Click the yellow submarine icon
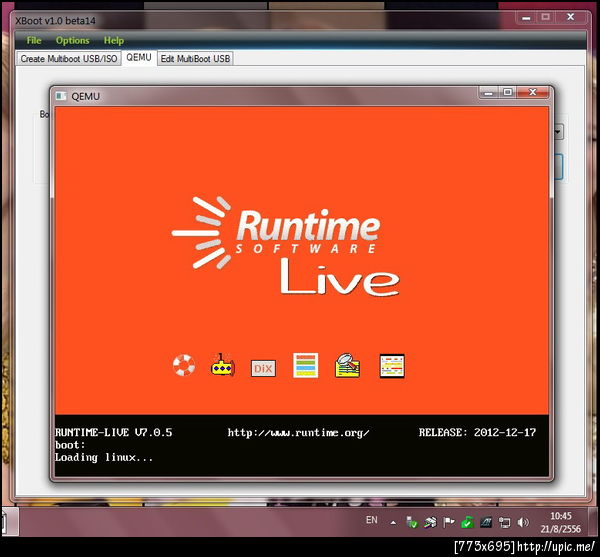Viewport: 600px width, 557px height. (221, 366)
